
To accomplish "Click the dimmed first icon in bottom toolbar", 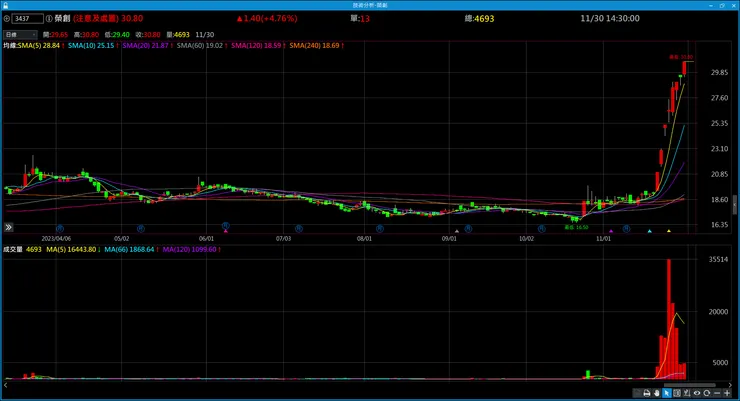I will pos(637,393).
